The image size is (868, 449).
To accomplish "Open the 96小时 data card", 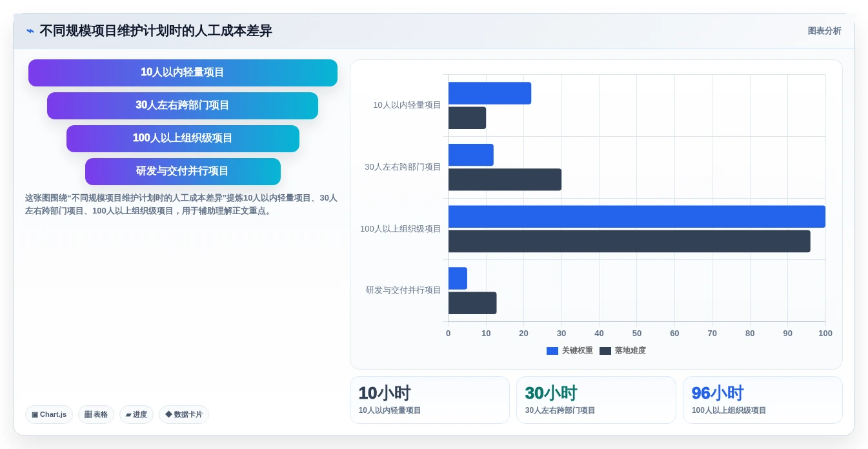I will pos(763,400).
